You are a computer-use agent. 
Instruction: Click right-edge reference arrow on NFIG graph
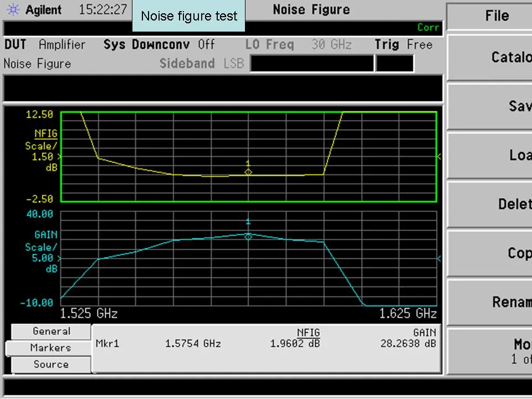[439, 157]
